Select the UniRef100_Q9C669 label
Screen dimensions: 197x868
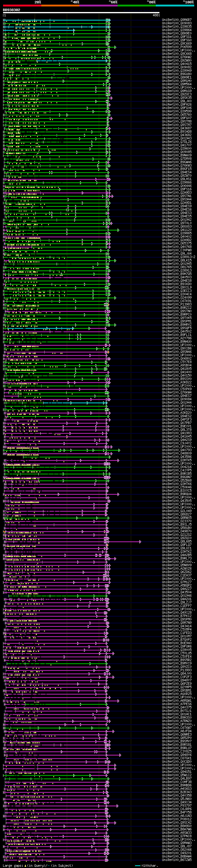[x=177, y=43]
